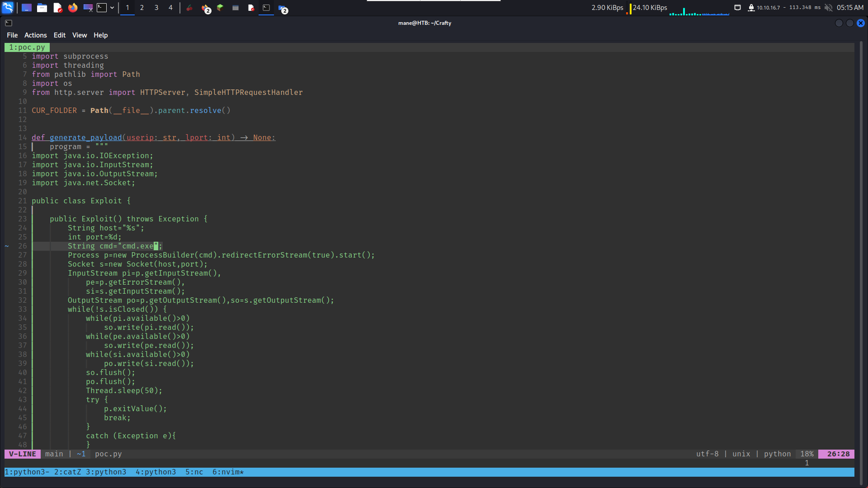Open the Edit menu

click(59, 35)
